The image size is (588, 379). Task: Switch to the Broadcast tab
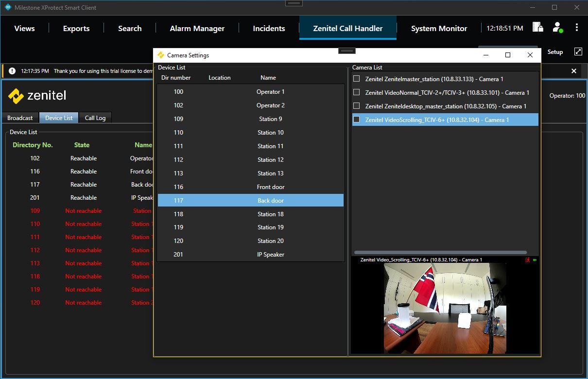click(20, 118)
